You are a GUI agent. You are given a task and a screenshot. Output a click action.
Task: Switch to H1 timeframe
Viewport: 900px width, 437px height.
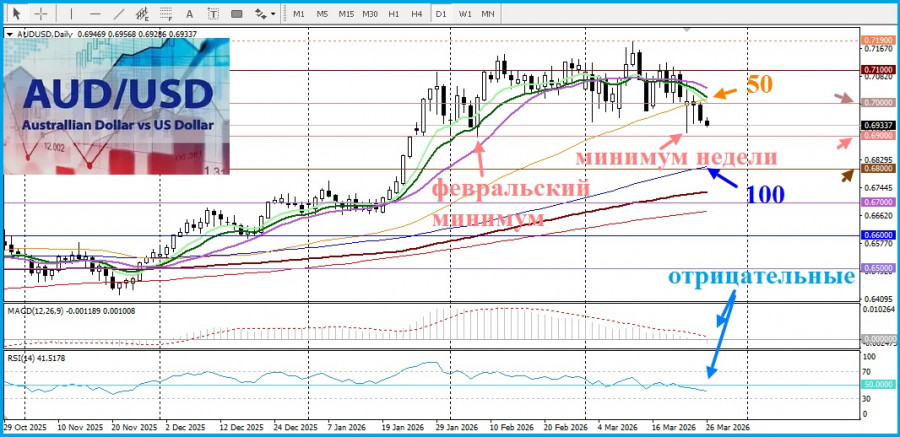pyautogui.click(x=394, y=13)
